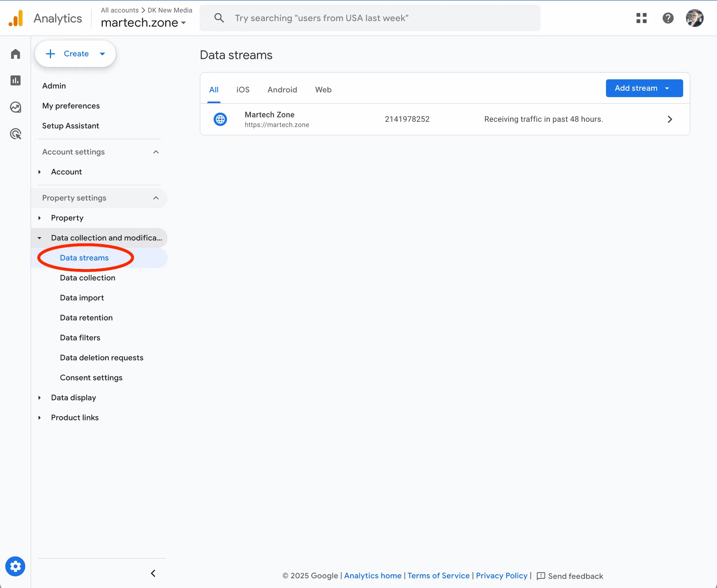Click the Help question mark icon
Screen dimensions: 717x588
coord(668,18)
